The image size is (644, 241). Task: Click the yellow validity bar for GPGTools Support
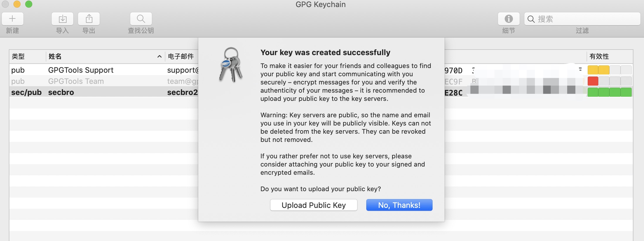pos(599,70)
